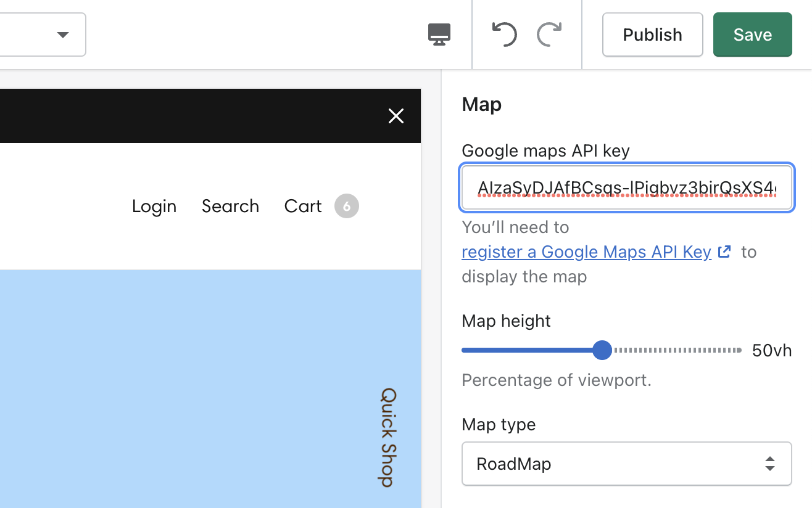Click the Map type label
The width and height of the screenshot is (812, 508).
coord(499,425)
